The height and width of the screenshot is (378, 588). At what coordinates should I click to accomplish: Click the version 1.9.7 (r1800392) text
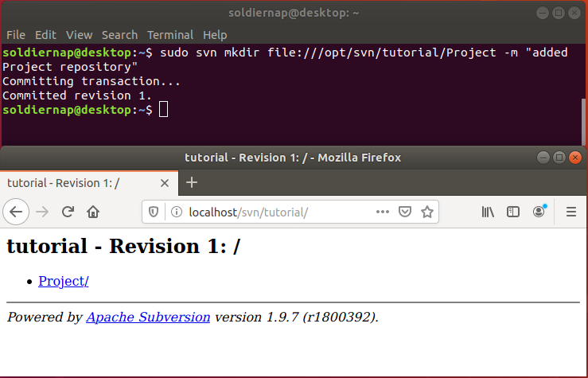(296, 317)
